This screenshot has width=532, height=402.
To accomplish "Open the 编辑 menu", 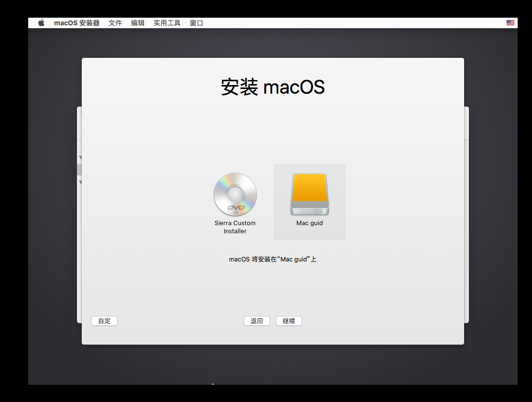I will click(x=138, y=23).
